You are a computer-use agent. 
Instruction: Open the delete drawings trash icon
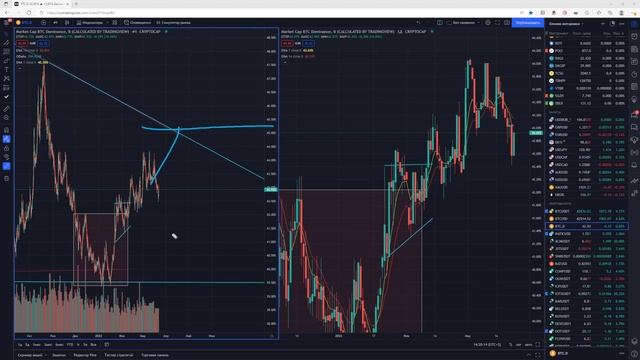point(7,178)
